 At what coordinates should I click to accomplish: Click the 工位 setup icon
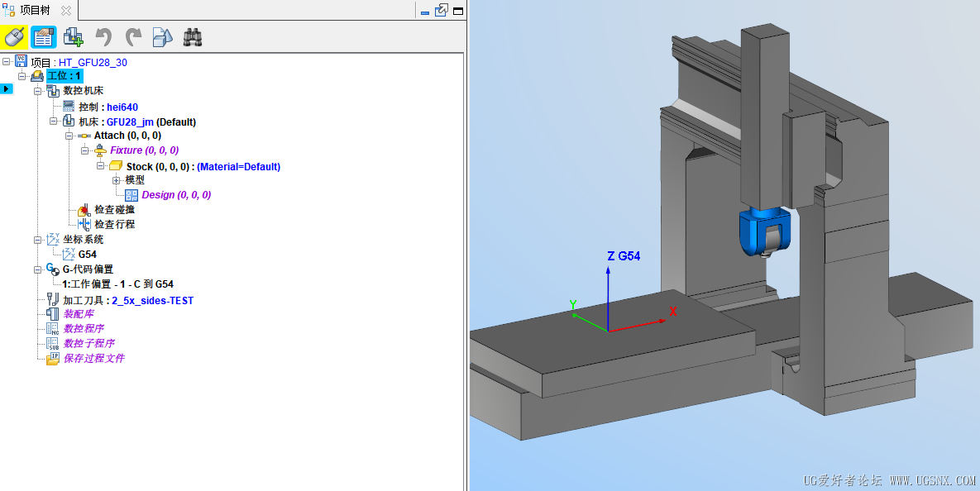[x=37, y=76]
